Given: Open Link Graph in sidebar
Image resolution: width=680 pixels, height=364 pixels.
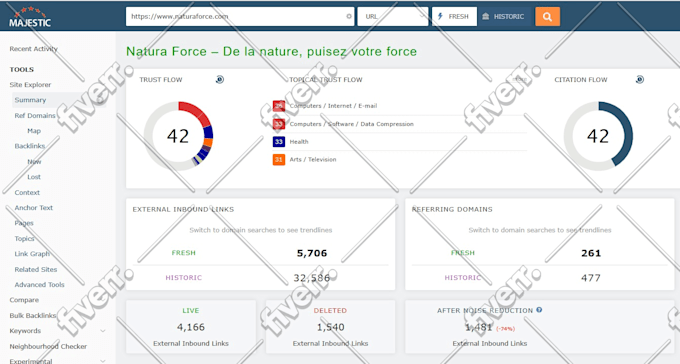Looking at the screenshot, I should (32, 254).
